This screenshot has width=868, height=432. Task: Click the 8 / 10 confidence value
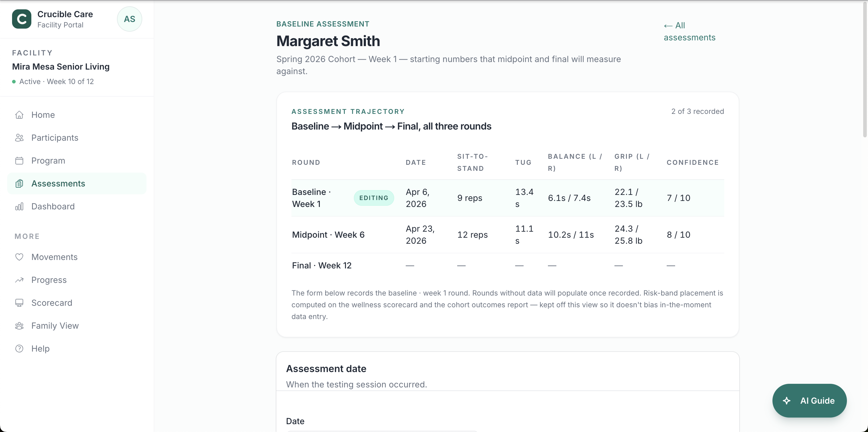click(x=678, y=235)
